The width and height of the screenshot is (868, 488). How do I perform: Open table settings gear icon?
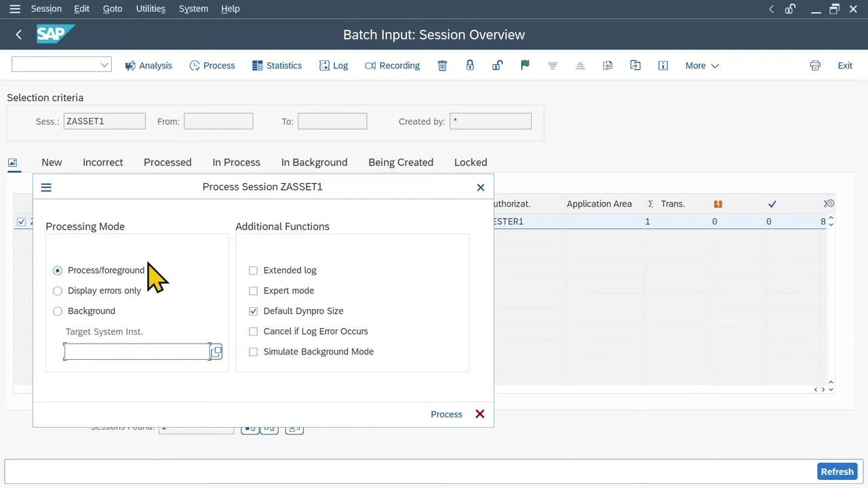(x=829, y=203)
